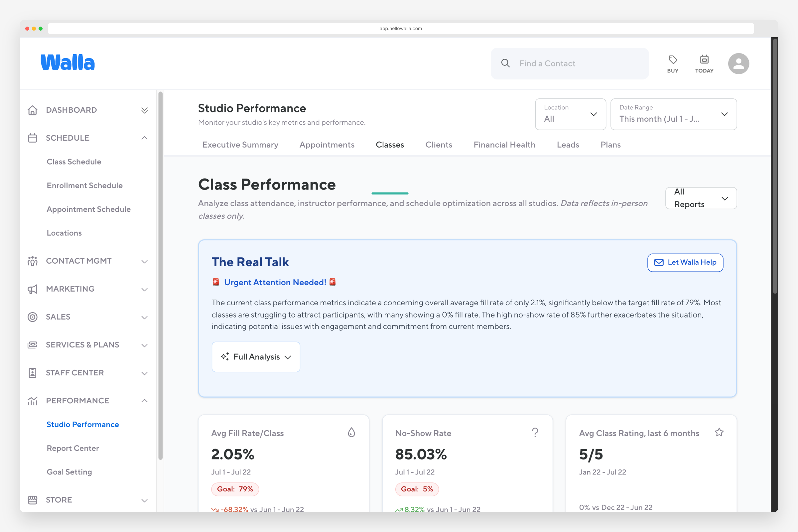The image size is (798, 532).
Task: Open Appointment Schedule in sidebar
Action: pyautogui.click(x=88, y=209)
